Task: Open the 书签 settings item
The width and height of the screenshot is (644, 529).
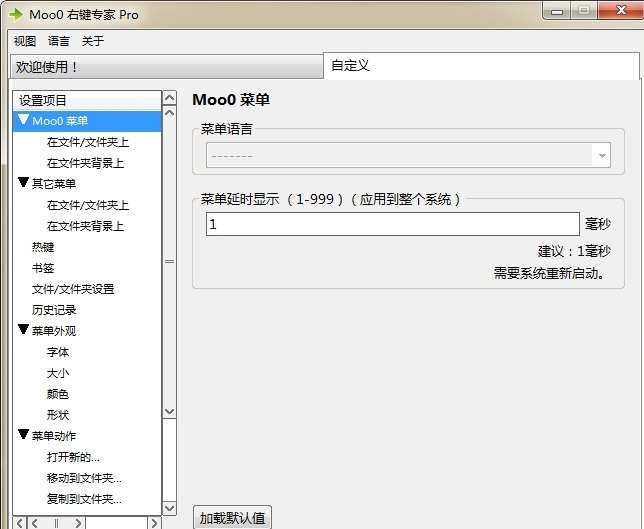Action: [43, 268]
